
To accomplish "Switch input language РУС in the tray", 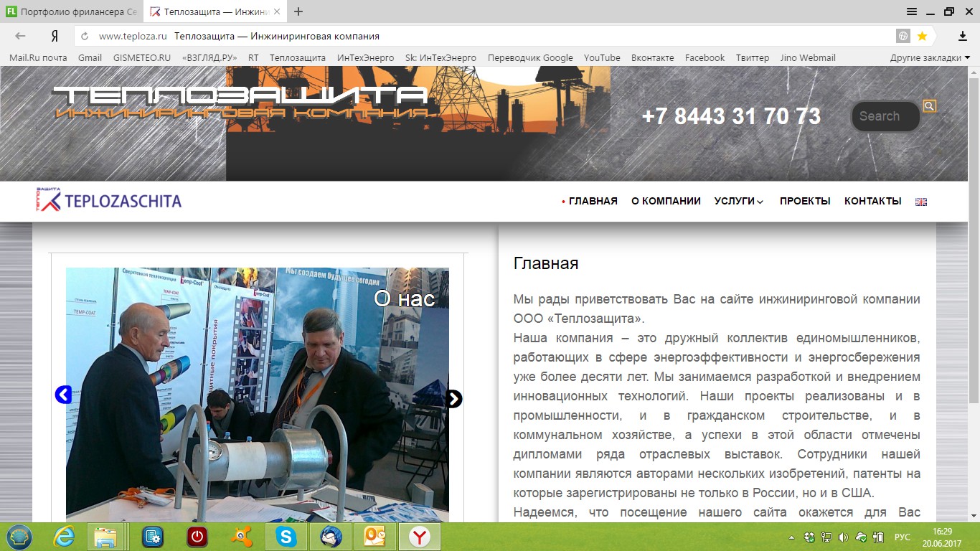I will pos(903,537).
